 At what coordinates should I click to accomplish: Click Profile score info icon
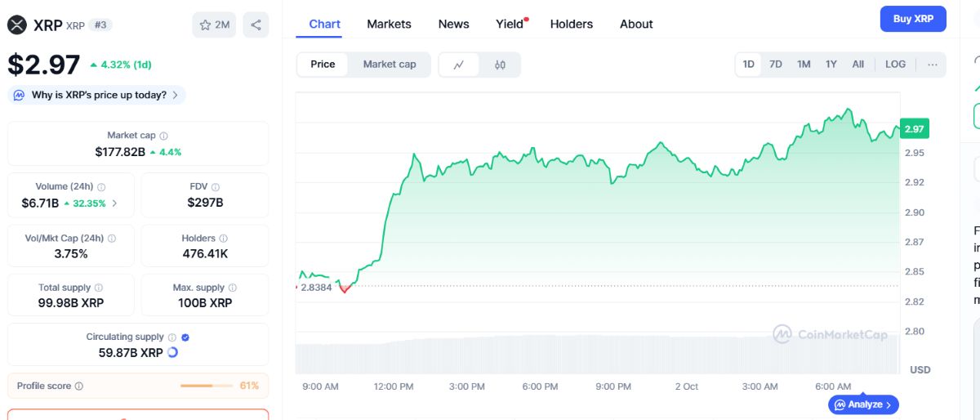pos(79,386)
